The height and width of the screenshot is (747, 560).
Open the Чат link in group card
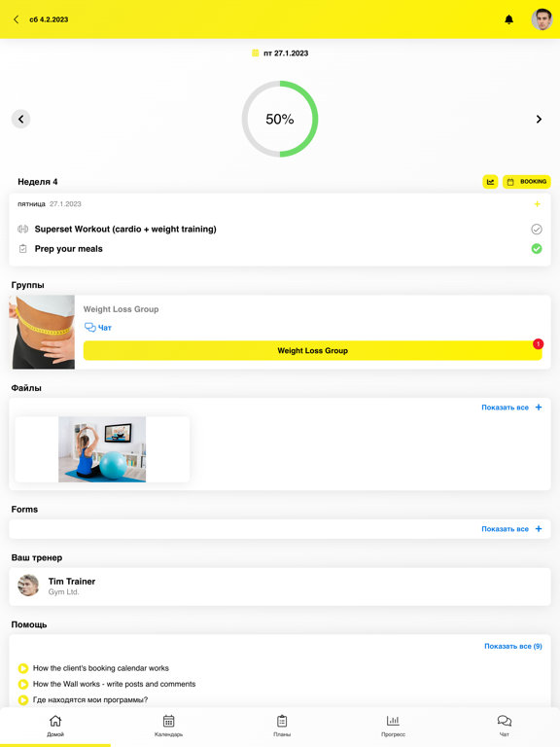pos(98,327)
